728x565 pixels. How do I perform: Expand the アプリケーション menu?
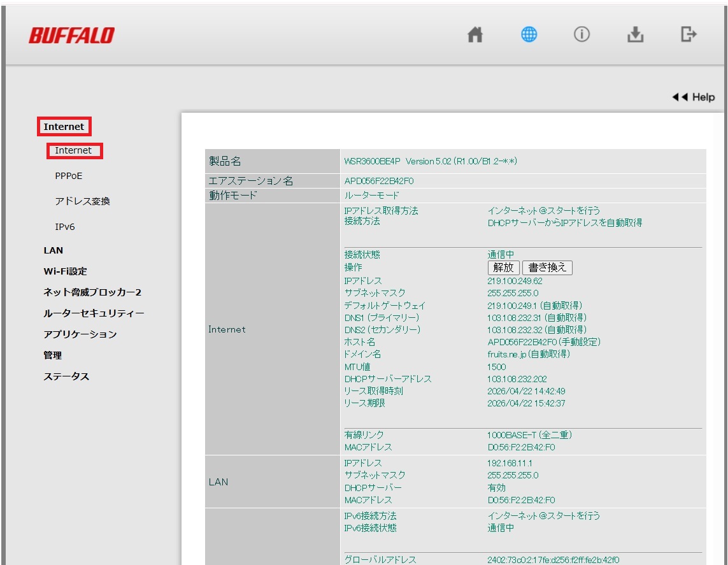[80, 334]
